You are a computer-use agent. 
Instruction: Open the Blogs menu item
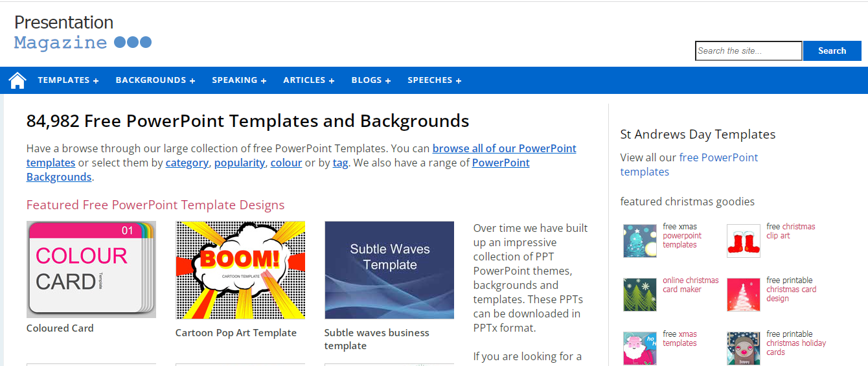point(371,80)
